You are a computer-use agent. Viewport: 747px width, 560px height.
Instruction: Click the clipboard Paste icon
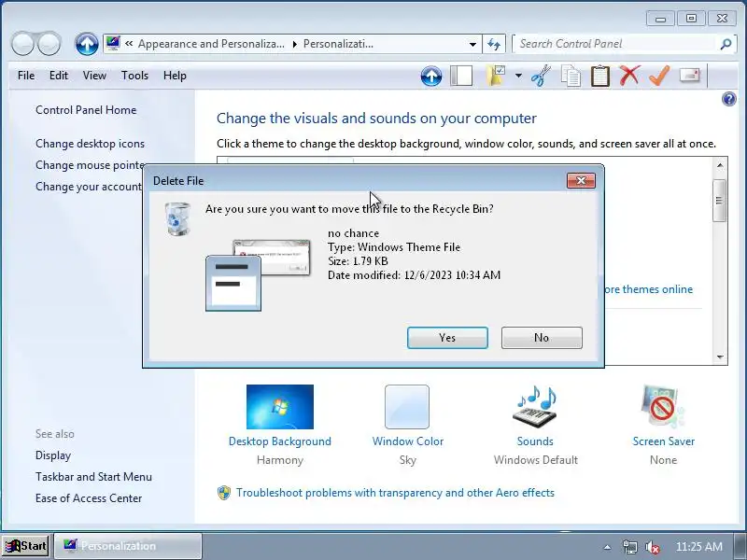tap(600, 76)
